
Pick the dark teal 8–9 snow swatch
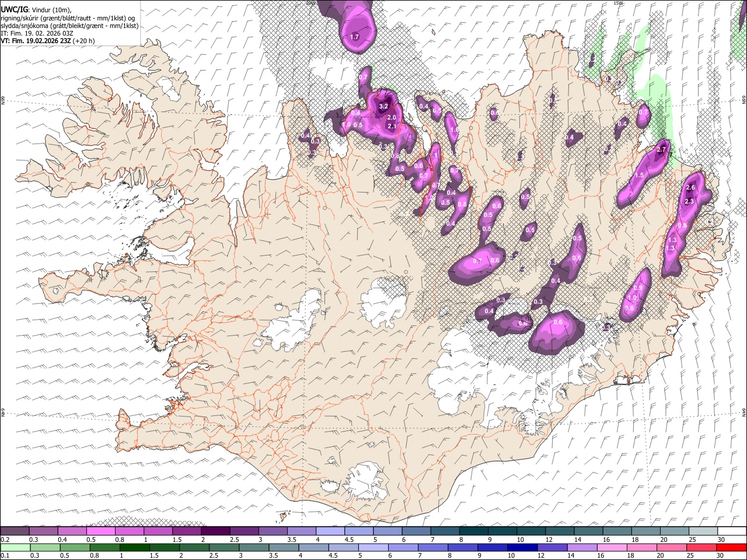click(x=473, y=531)
